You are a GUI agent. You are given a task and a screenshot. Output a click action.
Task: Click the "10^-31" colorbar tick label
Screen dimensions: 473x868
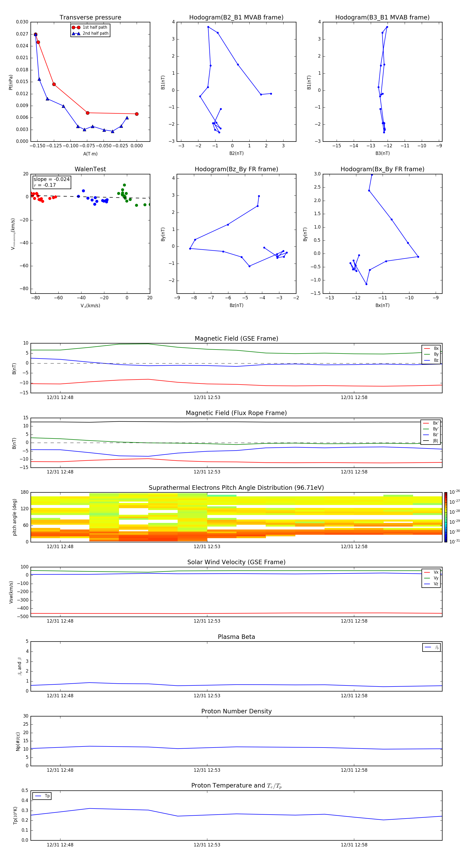tap(455, 542)
